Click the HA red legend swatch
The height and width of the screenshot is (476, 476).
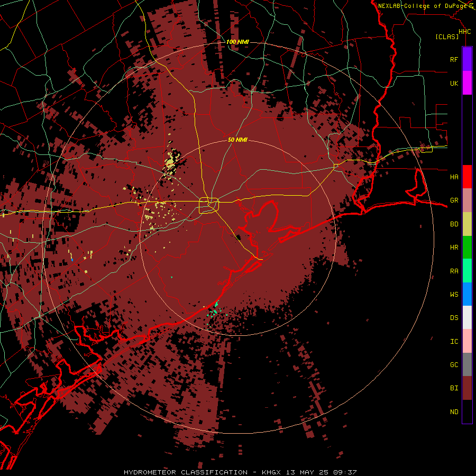pyautogui.click(x=467, y=177)
